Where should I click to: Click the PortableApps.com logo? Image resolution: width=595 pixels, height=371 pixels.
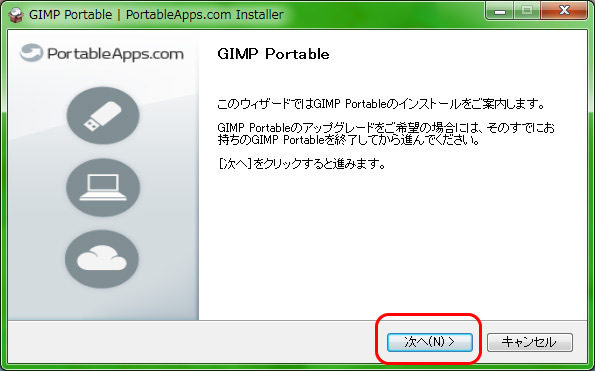[102, 53]
